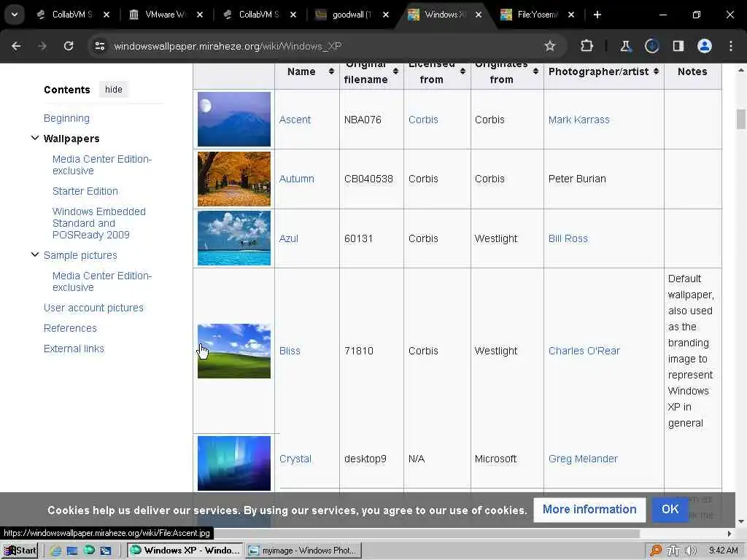747x560 pixels.
Task: Open the Autumn wallpaper thumbnail
Action: (234, 179)
